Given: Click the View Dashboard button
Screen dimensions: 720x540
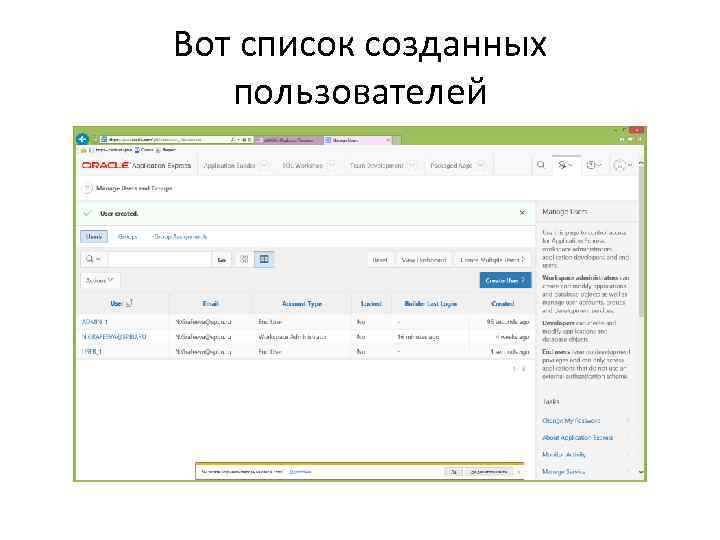Looking at the screenshot, I should 423,260.
